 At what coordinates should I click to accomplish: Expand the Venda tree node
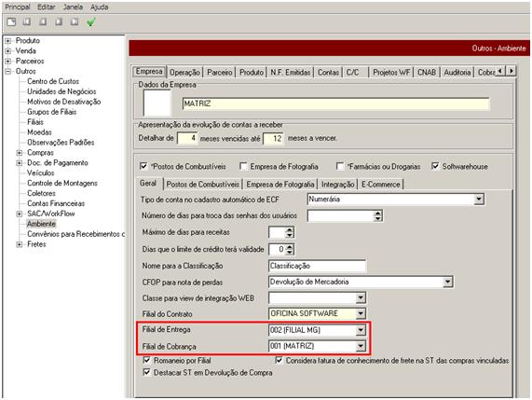7,51
